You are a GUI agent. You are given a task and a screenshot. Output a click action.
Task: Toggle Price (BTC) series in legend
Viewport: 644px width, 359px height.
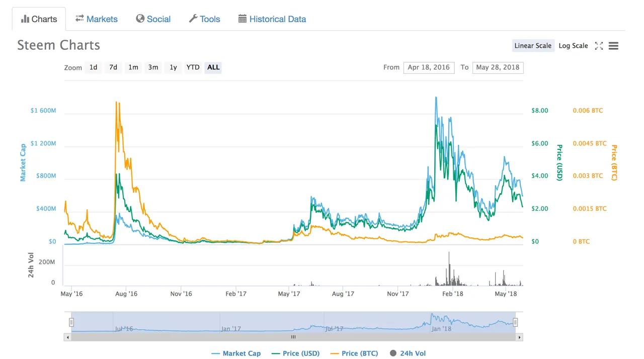(x=354, y=353)
